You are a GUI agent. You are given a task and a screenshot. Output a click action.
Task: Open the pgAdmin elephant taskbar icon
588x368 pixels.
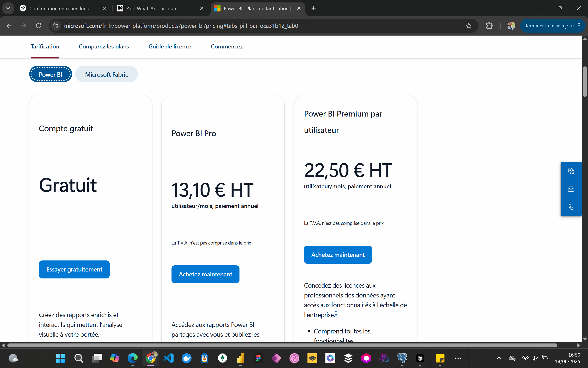pos(402,358)
